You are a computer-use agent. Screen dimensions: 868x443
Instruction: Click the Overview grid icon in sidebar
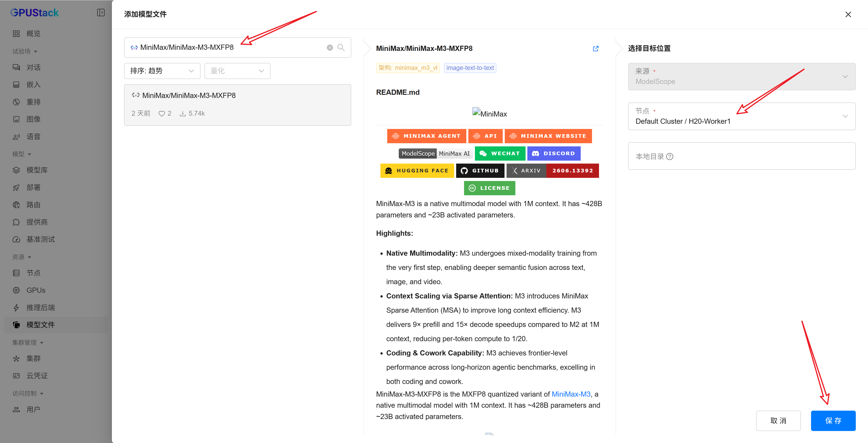(16, 34)
